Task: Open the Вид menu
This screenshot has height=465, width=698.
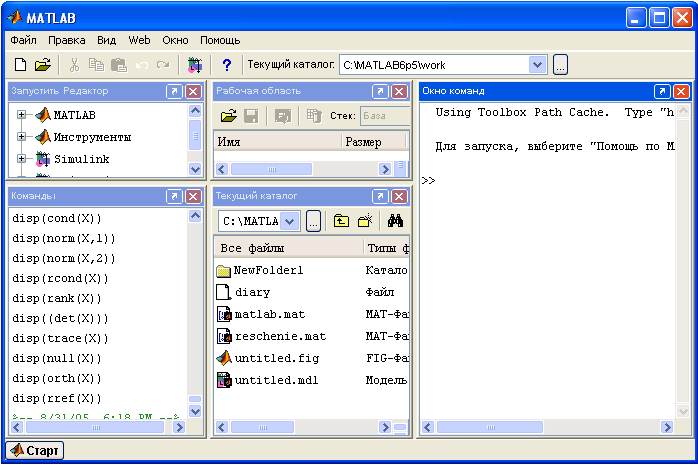Action: (107, 40)
